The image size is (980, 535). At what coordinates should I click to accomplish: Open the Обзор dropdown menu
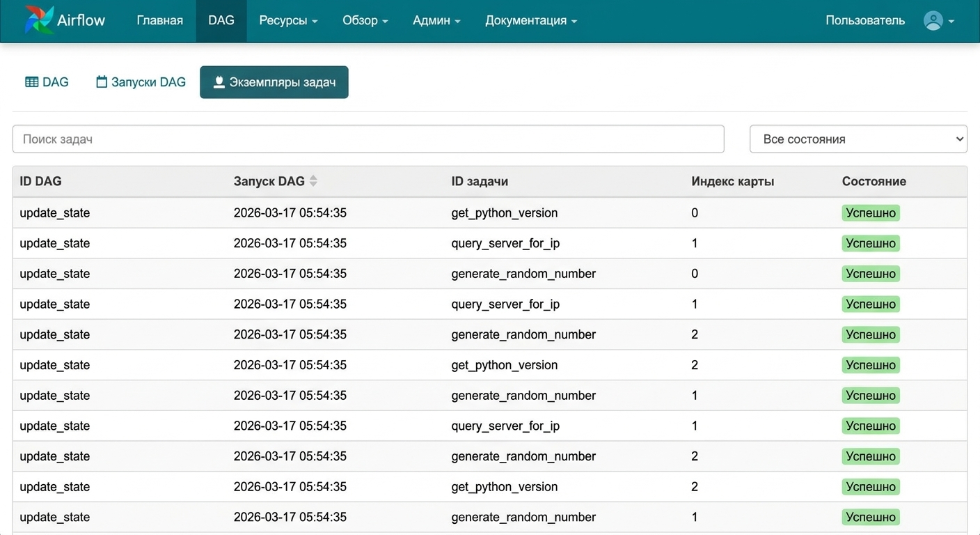(365, 21)
